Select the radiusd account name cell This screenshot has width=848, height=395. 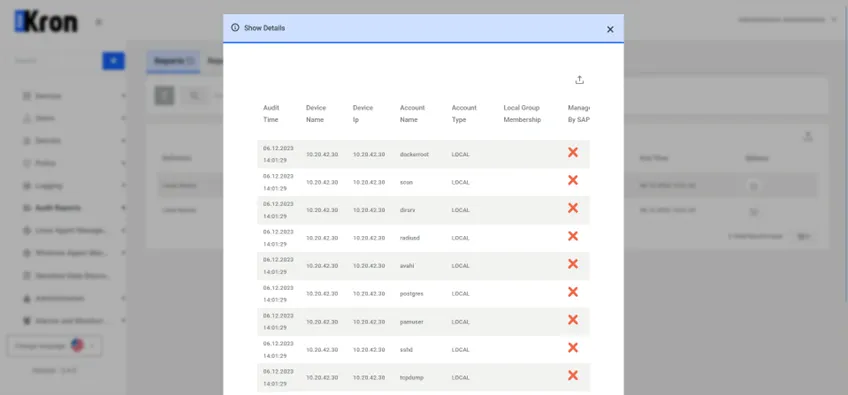pos(409,238)
